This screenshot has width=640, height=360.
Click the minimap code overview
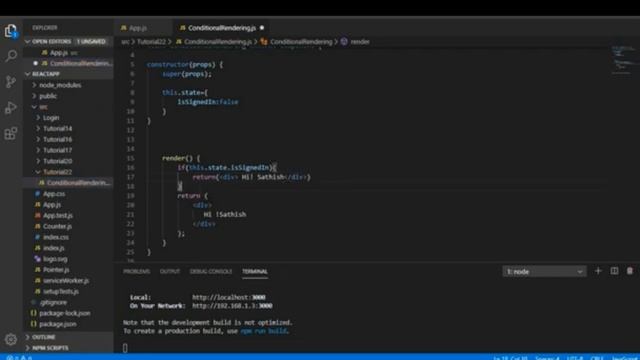[x=624, y=60]
